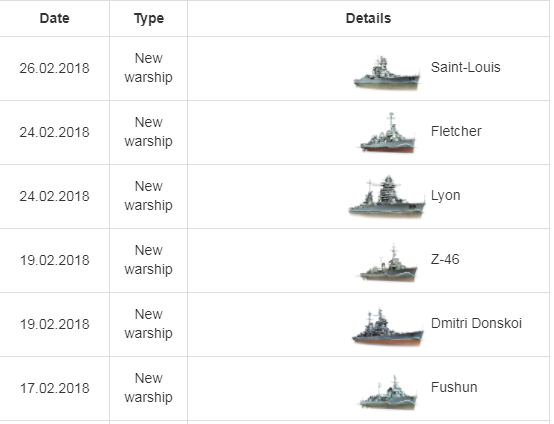Select the Z-46 ship name

445,259
